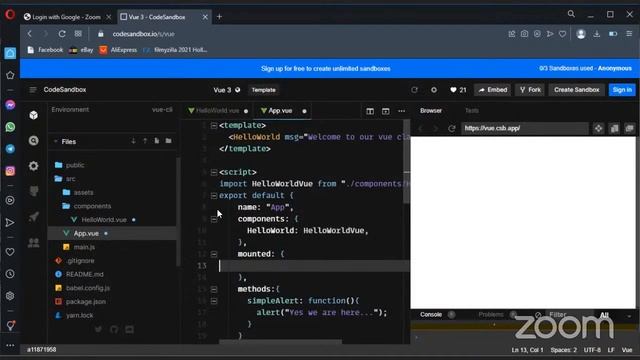Open the Facebook bookmark

click(x=45, y=50)
